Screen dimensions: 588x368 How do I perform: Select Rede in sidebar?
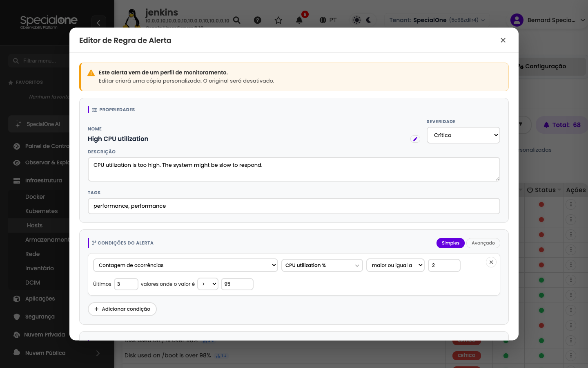(33, 254)
